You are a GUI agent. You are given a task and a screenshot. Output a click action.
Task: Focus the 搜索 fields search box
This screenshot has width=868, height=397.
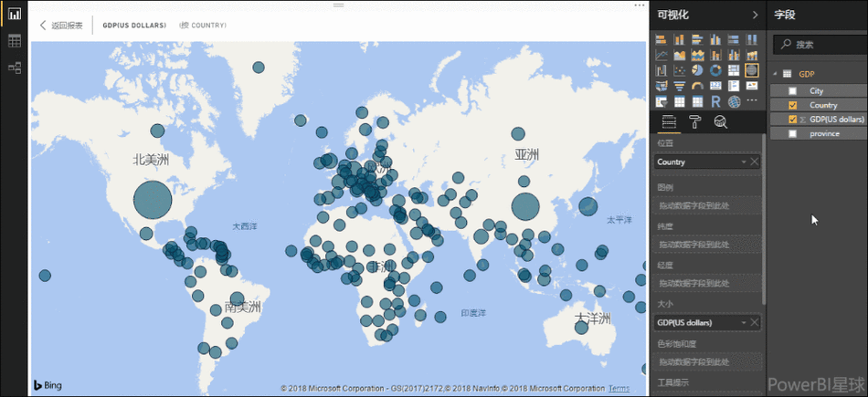(822, 45)
